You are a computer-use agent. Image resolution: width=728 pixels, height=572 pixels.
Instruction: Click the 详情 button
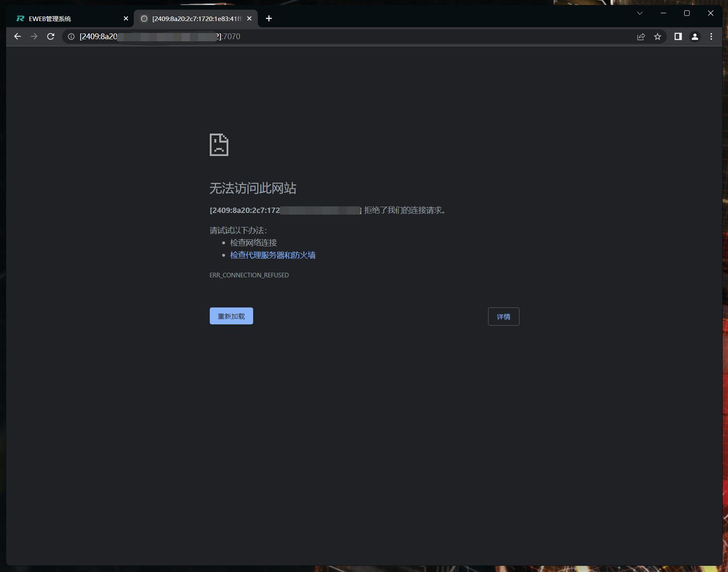click(x=503, y=317)
